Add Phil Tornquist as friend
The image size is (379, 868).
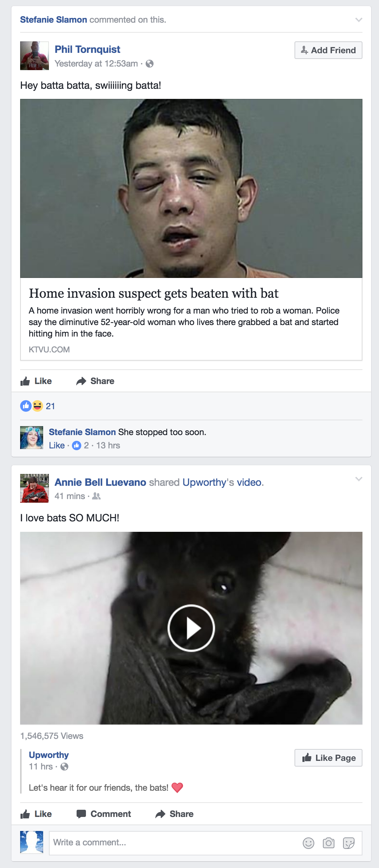[328, 50]
